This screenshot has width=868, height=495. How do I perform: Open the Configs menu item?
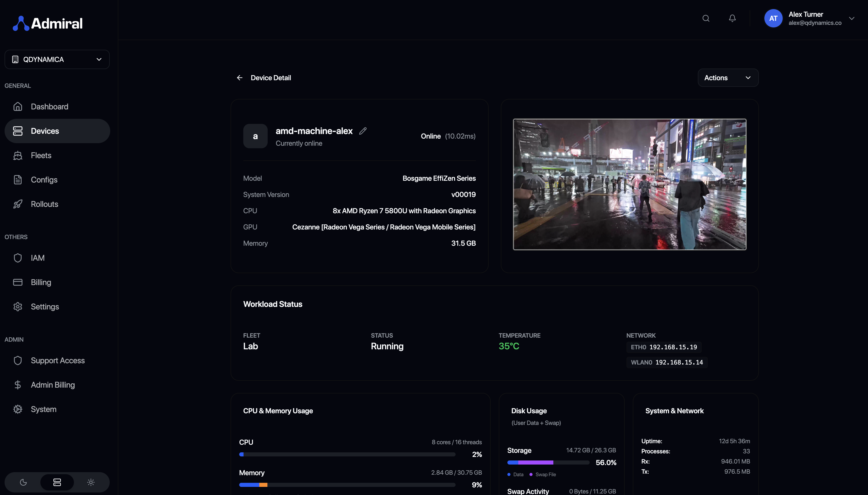[x=44, y=180]
